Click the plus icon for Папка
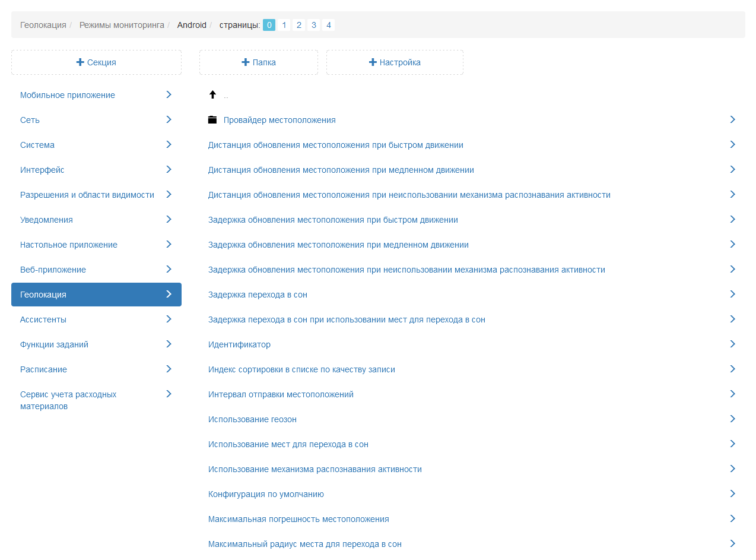The image size is (756, 560). click(x=246, y=62)
